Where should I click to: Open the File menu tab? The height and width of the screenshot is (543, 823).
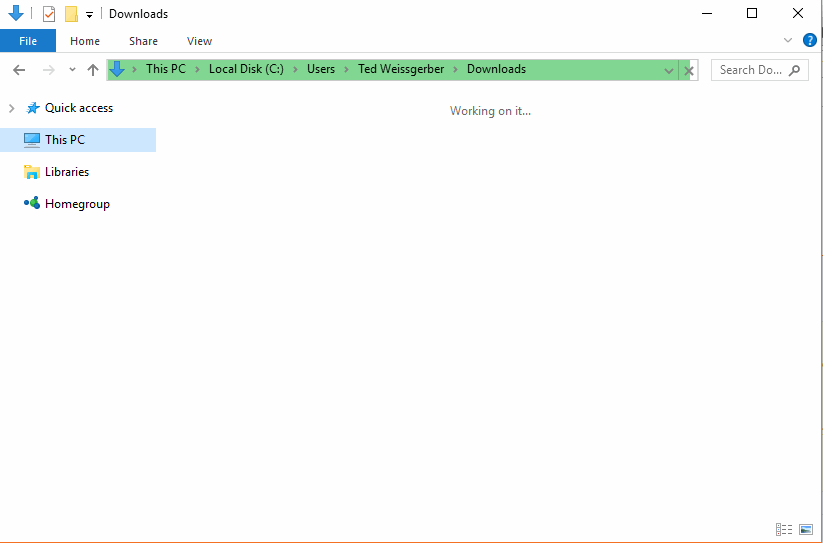point(28,41)
